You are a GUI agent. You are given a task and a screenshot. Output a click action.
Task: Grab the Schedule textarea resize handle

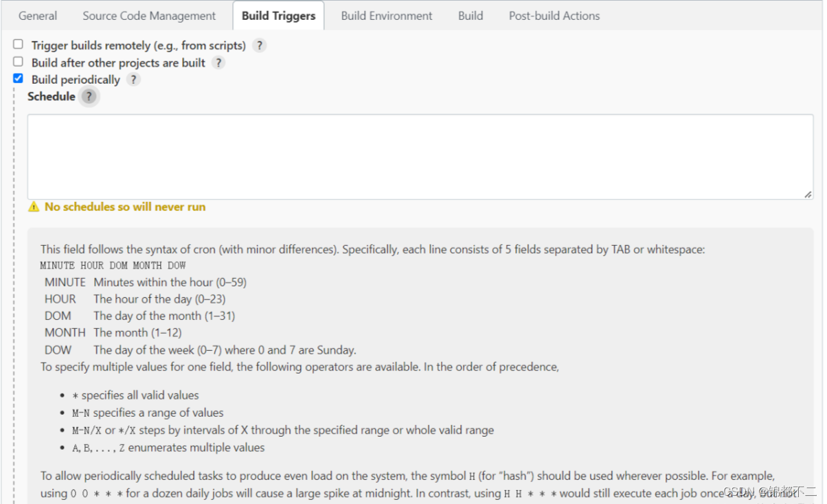(x=808, y=194)
